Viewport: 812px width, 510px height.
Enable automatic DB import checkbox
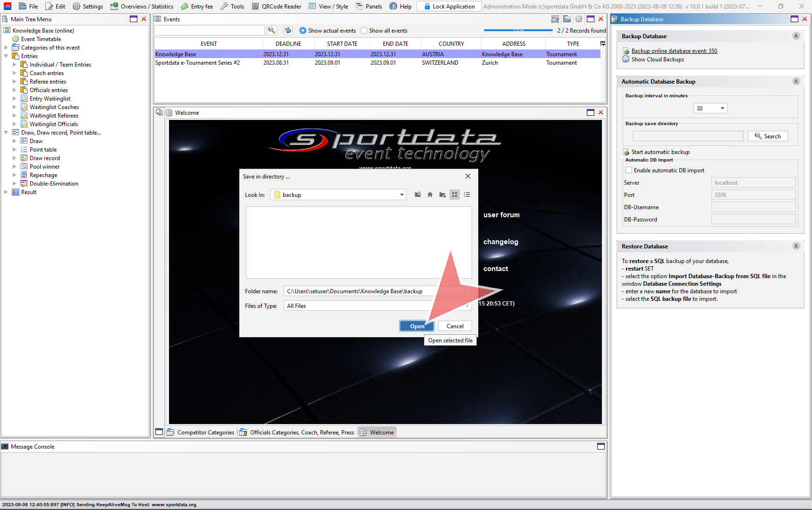629,170
